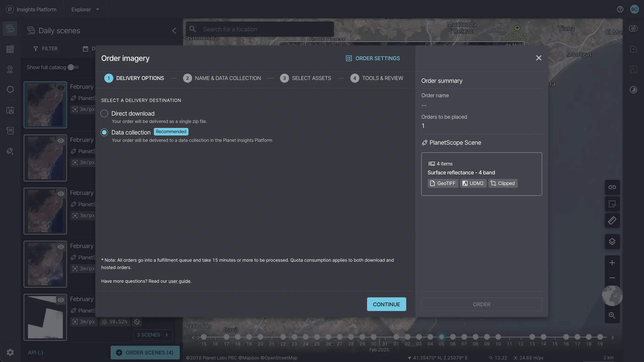
Task: Open the help question mark icon
Action: tap(620, 9)
